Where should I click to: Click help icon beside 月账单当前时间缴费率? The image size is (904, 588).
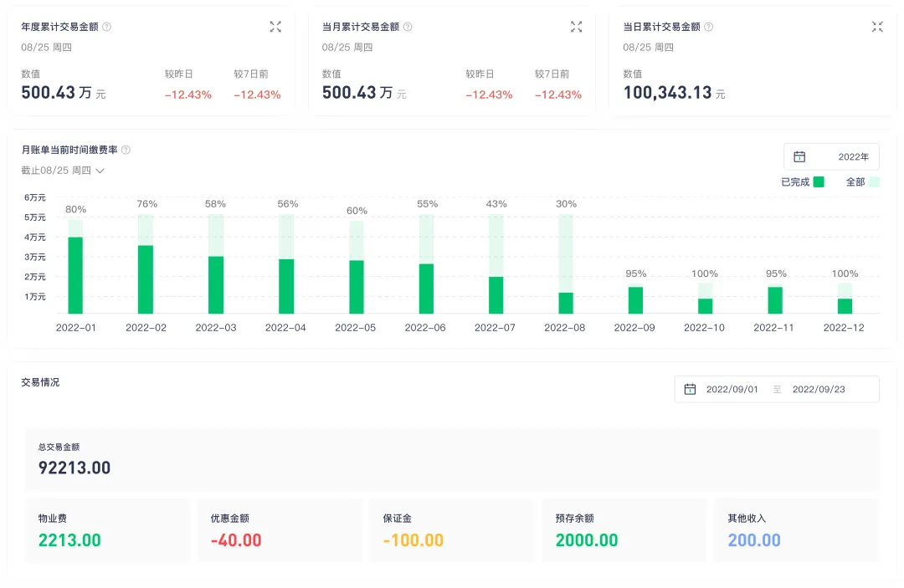(x=126, y=150)
